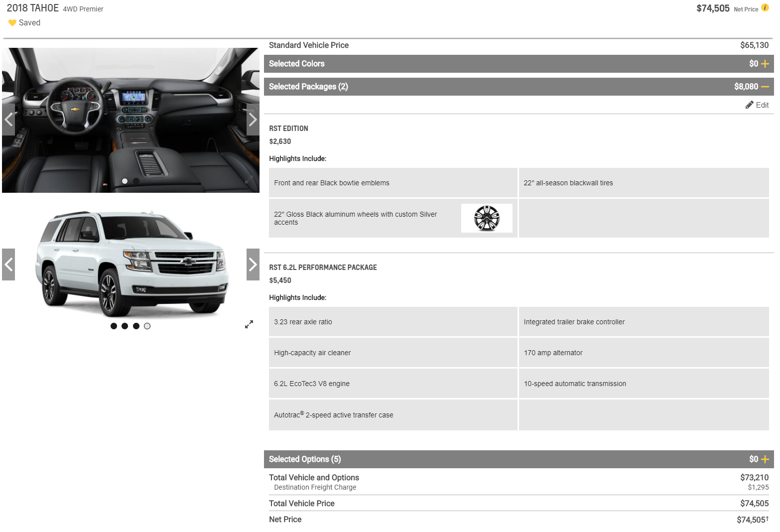Select first exterior carousel dot

pyautogui.click(x=114, y=326)
